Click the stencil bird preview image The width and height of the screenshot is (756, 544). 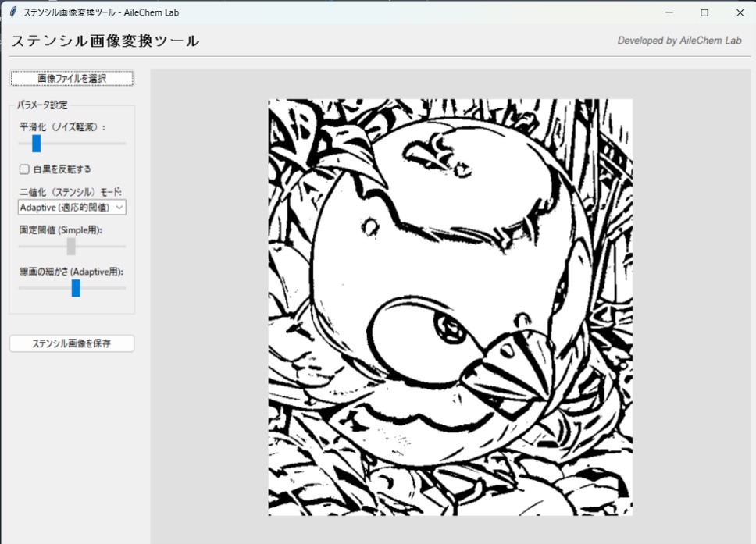[x=451, y=308]
